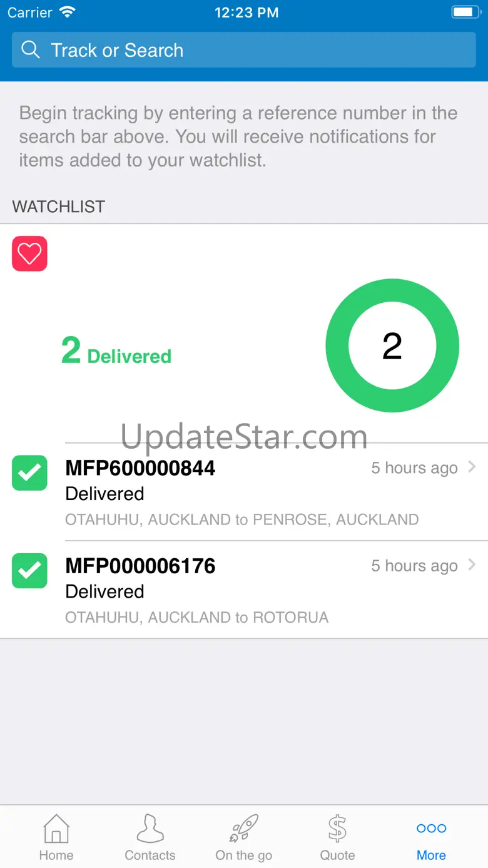Toggle green checkbox for MFP600000844
Screen dimensions: 488x868
point(29,473)
